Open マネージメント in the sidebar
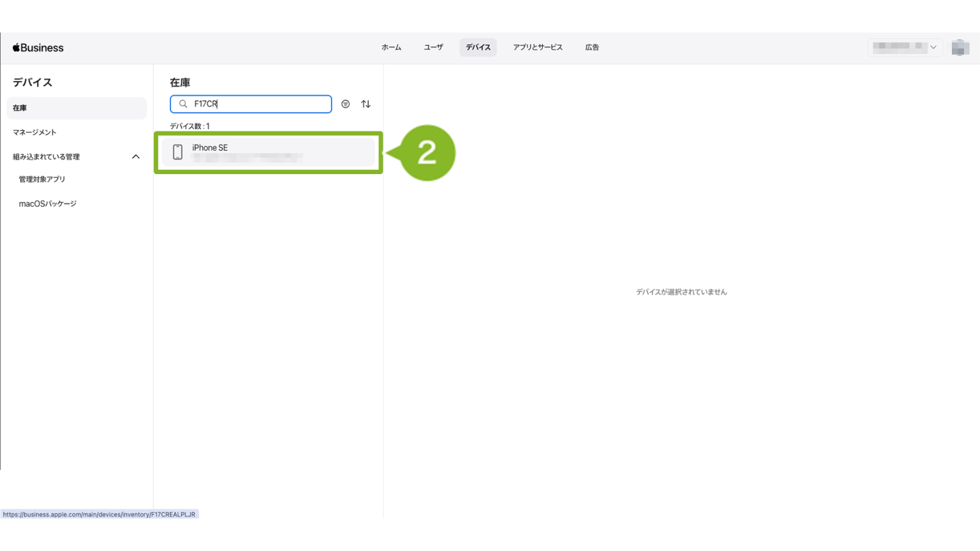This screenshot has height=551, width=980. 35,132
